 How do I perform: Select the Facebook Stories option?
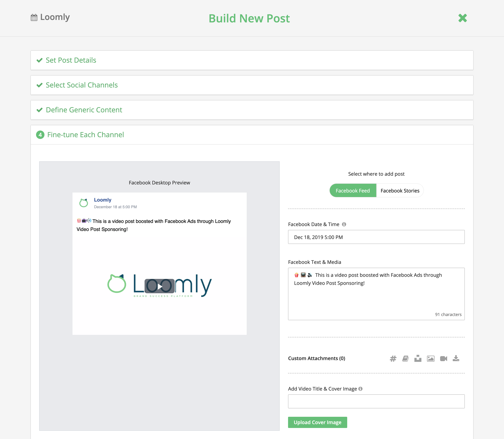(x=400, y=190)
